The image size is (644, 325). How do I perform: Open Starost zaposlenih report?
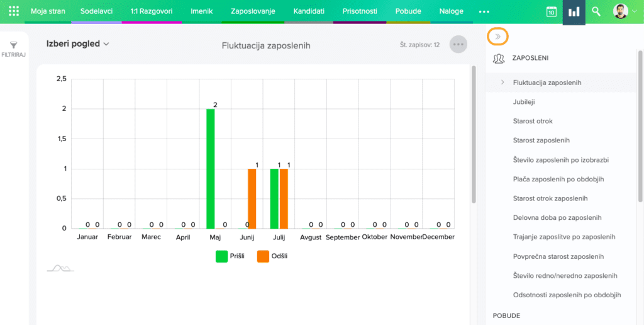pyautogui.click(x=541, y=140)
